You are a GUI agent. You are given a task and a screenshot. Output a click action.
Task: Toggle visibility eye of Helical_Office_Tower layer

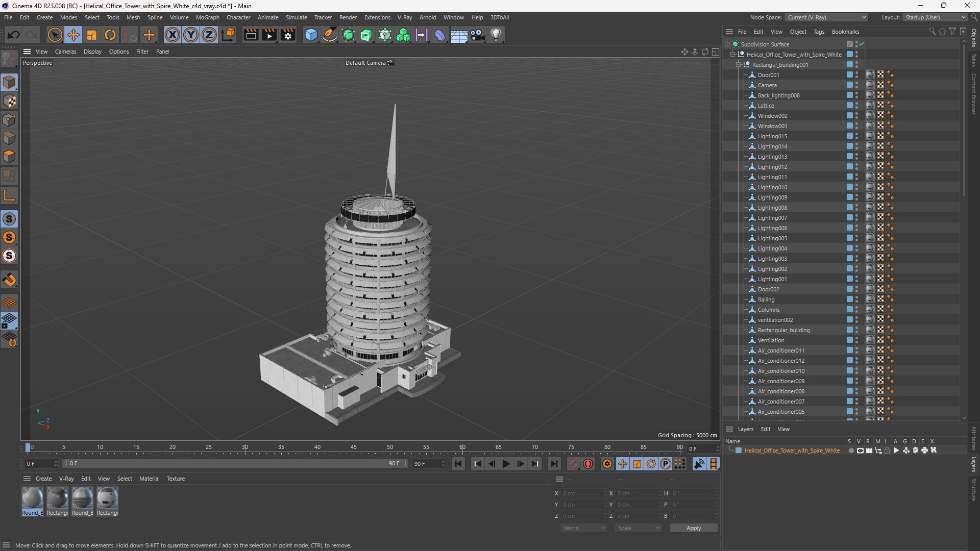[x=860, y=450]
